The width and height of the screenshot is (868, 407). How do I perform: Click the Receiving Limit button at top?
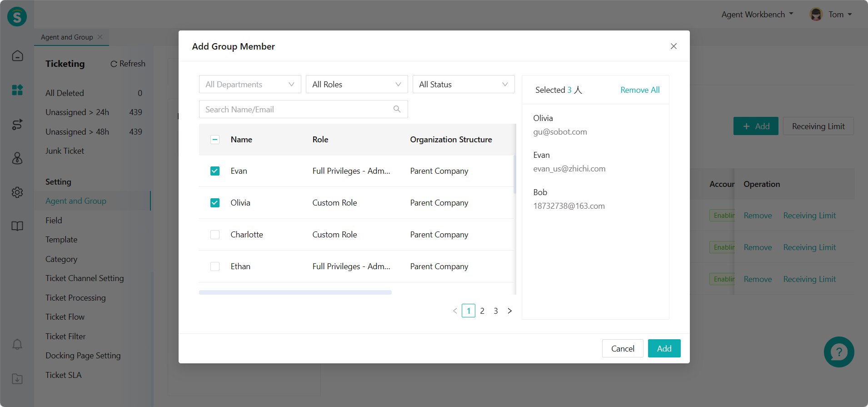click(x=818, y=126)
